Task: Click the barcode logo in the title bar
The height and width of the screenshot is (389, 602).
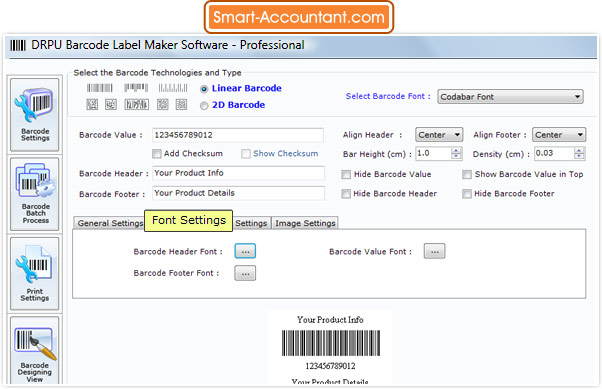Action: coord(18,45)
